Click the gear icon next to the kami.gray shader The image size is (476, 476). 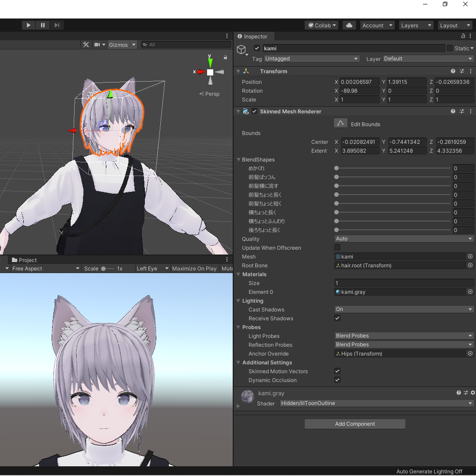coord(472,393)
